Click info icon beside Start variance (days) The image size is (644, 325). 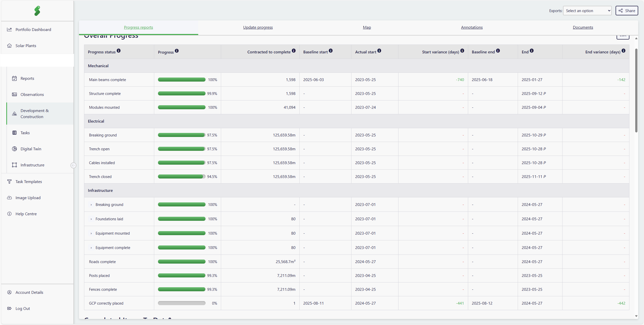click(462, 51)
